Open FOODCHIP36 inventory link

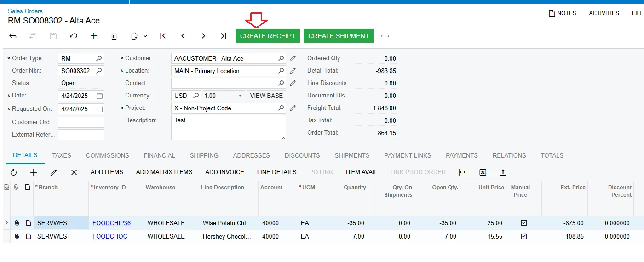[x=111, y=223]
